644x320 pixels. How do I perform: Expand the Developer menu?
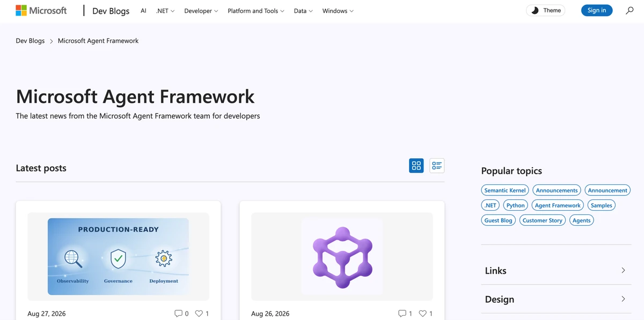(201, 11)
